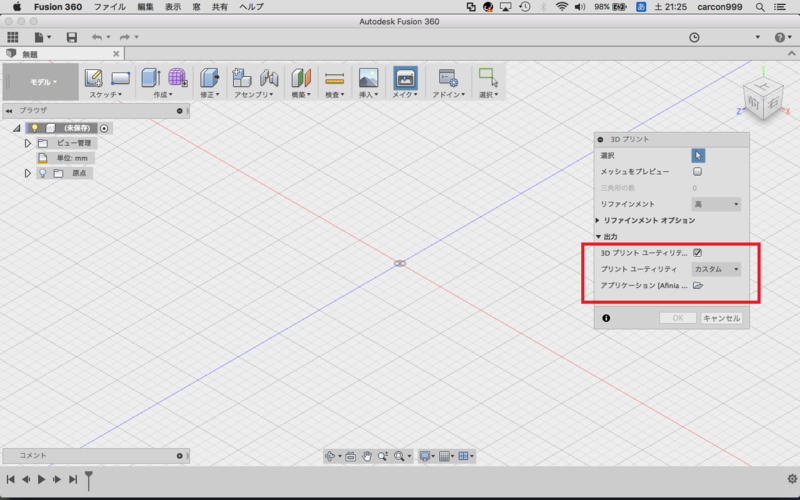Image resolution: width=800 pixels, height=500 pixels.
Task: Open macOS Spotlight search
Action: pos(760,7)
